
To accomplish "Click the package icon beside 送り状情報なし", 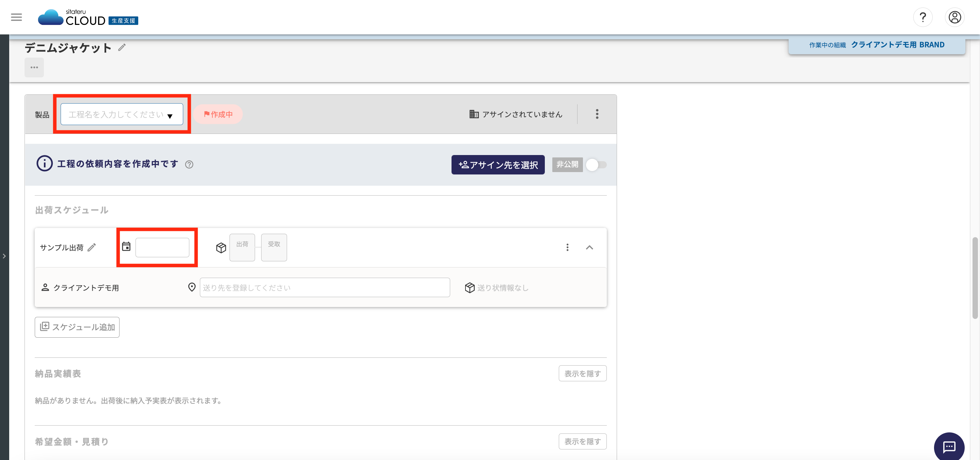I will [470, 288].
